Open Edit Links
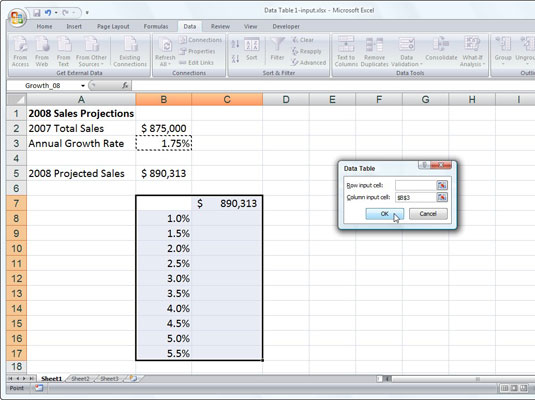Screen dimensions: 535x400 point(197,62)
